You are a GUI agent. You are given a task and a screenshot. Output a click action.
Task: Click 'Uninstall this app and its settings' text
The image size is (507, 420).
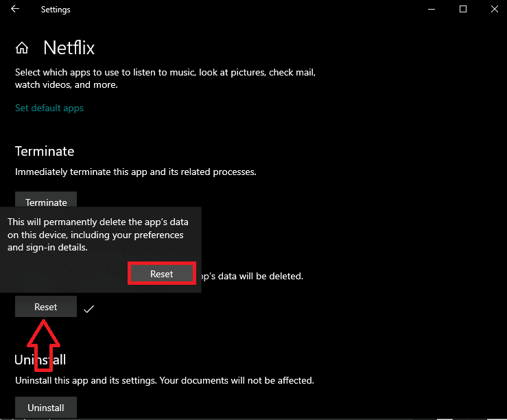(165, 380)
